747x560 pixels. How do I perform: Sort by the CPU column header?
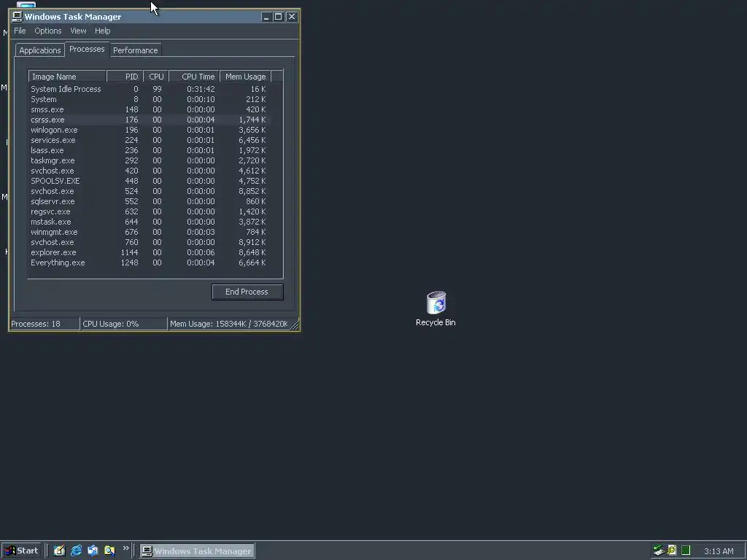[x=156, y=77]
